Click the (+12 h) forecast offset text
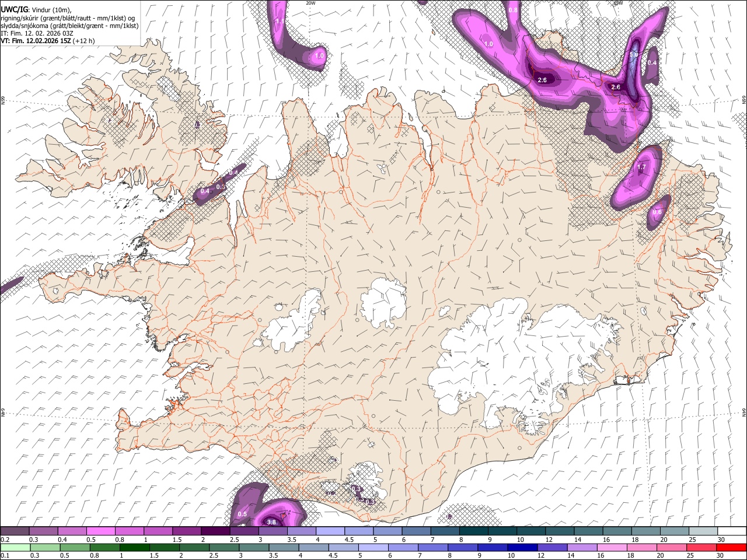The height and width of the screenshot is (560, 747). [x=84, y=41]
